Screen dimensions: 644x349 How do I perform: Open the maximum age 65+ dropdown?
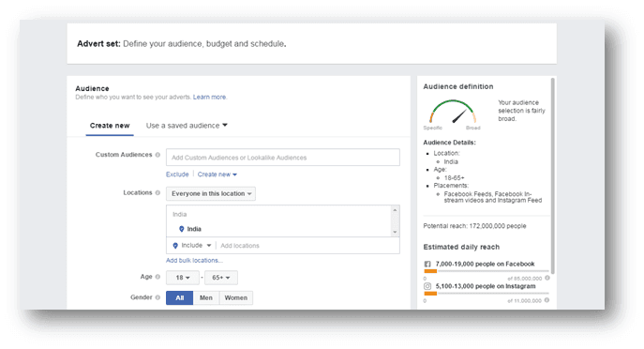coord(221,278)
